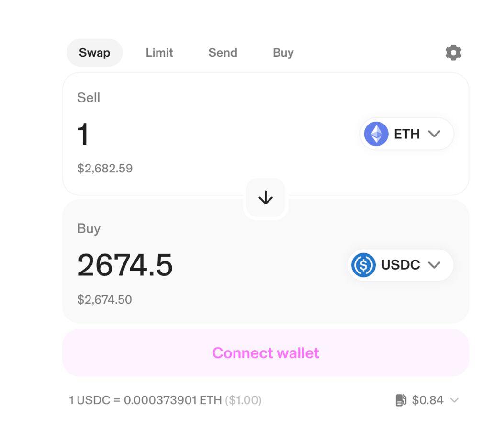Click chevron next to ETH label

(x=434, y=134)
